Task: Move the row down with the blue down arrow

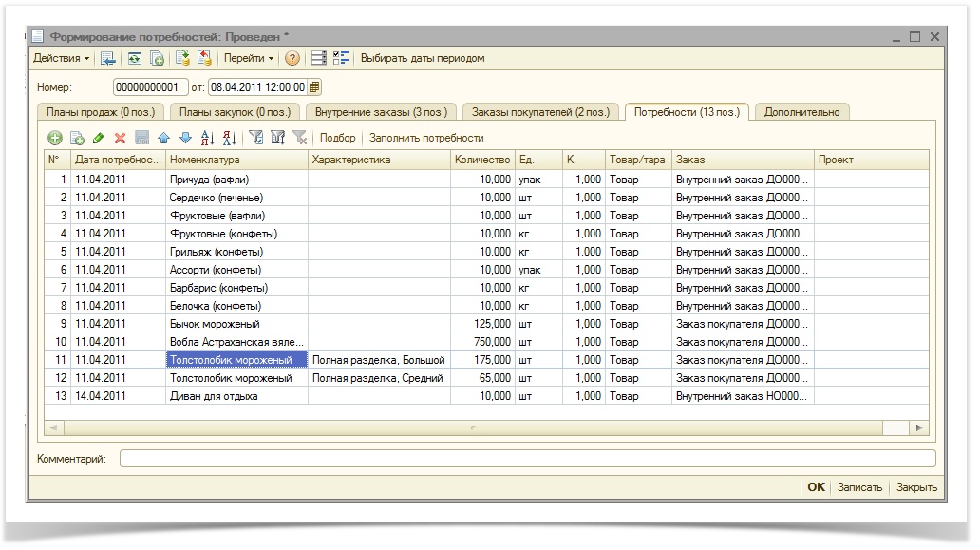Action: [x=185, y=138]
